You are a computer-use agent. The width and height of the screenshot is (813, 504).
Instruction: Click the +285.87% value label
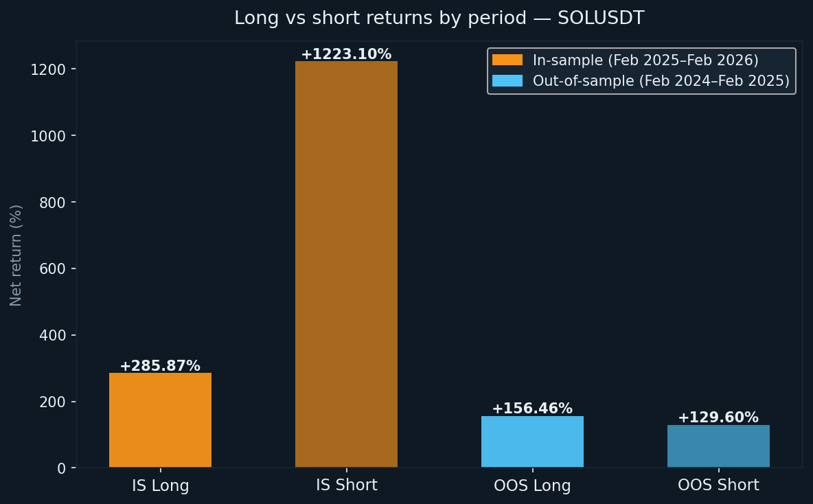click(160, 366)
